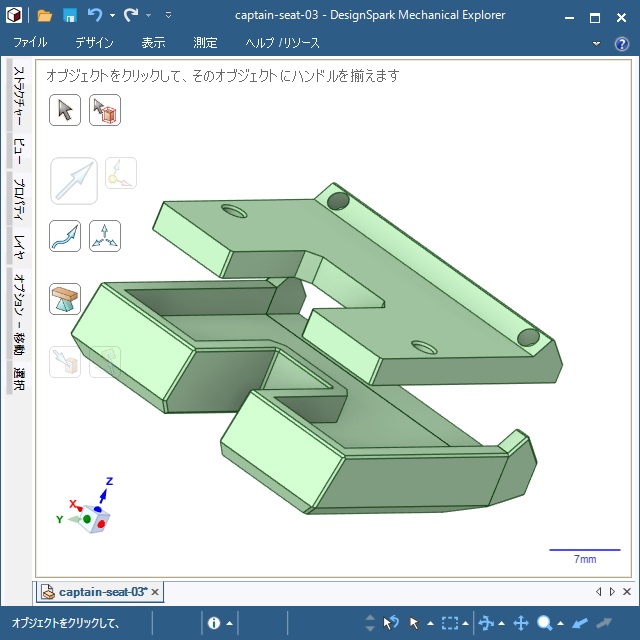Expand the info messages dropdown arrow
Screen dimensions: 640x640
[x=230, y=623]
